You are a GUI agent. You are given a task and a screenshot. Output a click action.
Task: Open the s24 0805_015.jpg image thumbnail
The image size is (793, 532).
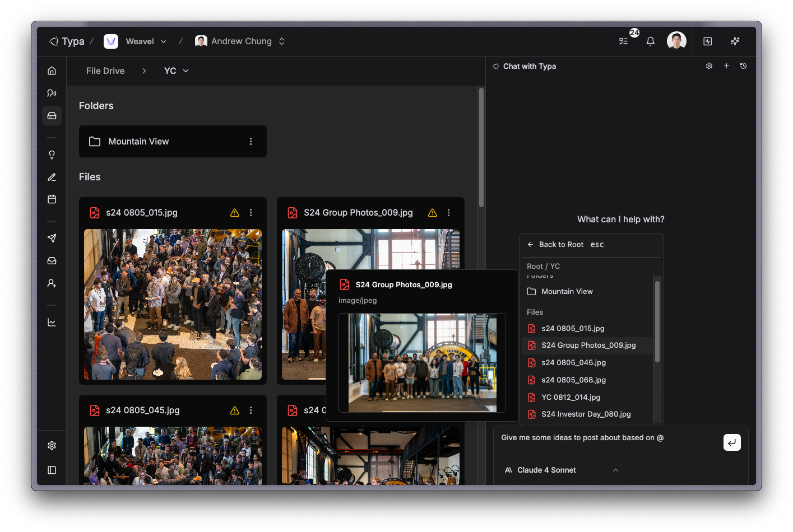[173, 304]
